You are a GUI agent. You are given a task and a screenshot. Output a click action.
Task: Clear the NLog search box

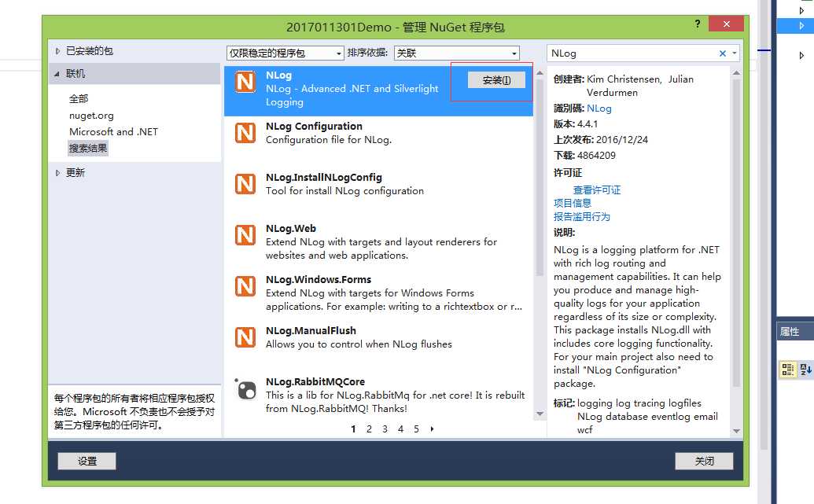[722, 53]
